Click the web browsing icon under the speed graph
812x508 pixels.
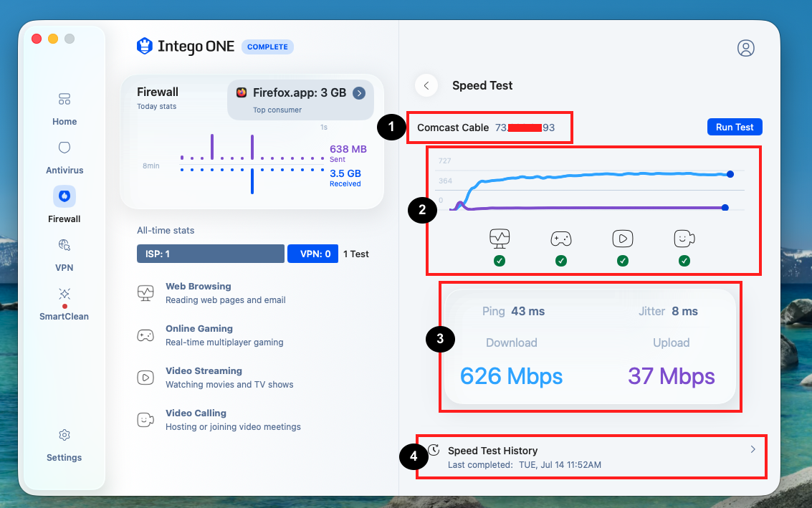point(500,238)
